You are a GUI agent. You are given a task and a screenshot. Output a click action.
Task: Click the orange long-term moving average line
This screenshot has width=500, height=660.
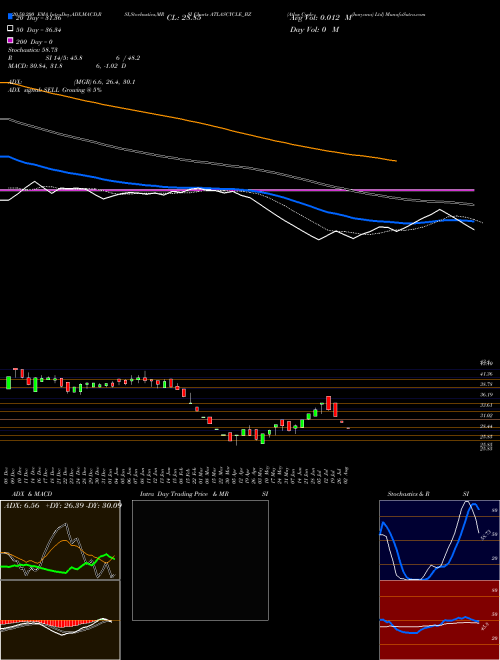click(198, 122)
